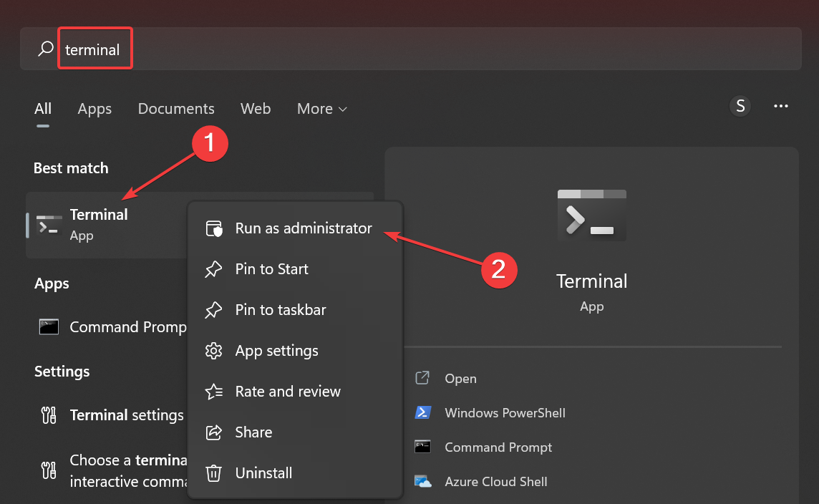Open the Web filter tab
This screenshot has width=819, height=504.
click(x=256, y=109)
